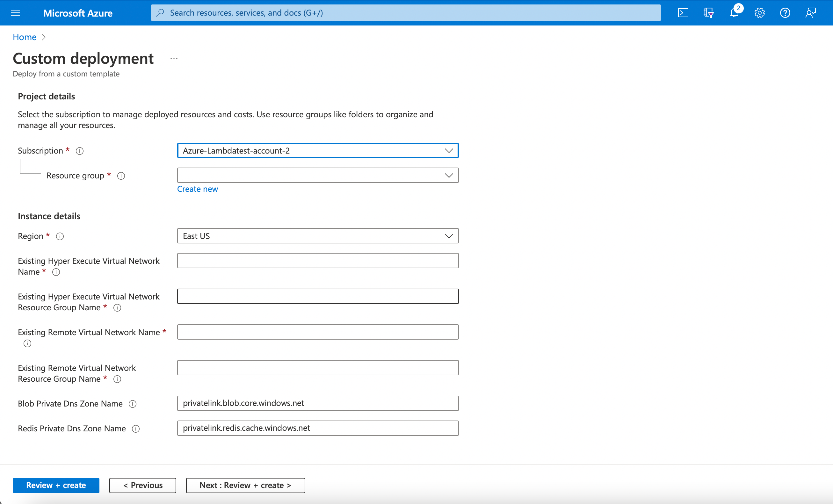Click the info icon beside Resource group
Screen dimensions: 833x504
(121, 176)
